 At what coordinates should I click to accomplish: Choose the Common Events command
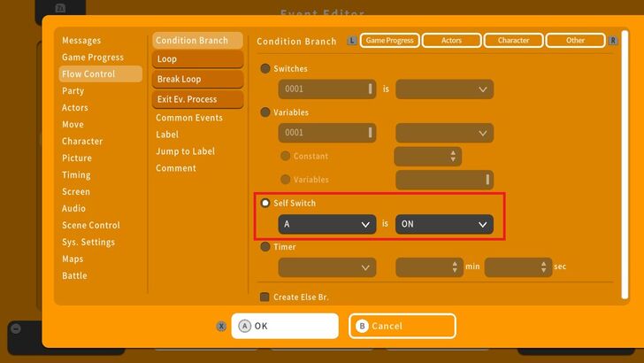[189, 118]
